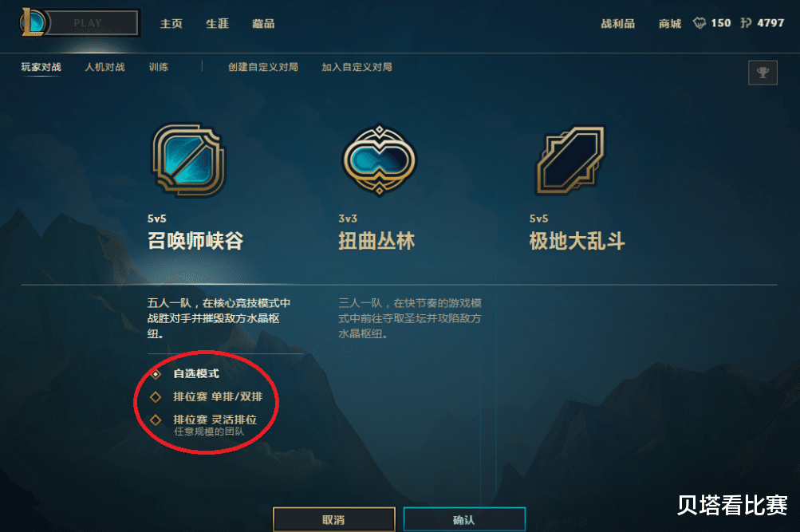Switch to the 人机对战 tab

click(104, 67)
